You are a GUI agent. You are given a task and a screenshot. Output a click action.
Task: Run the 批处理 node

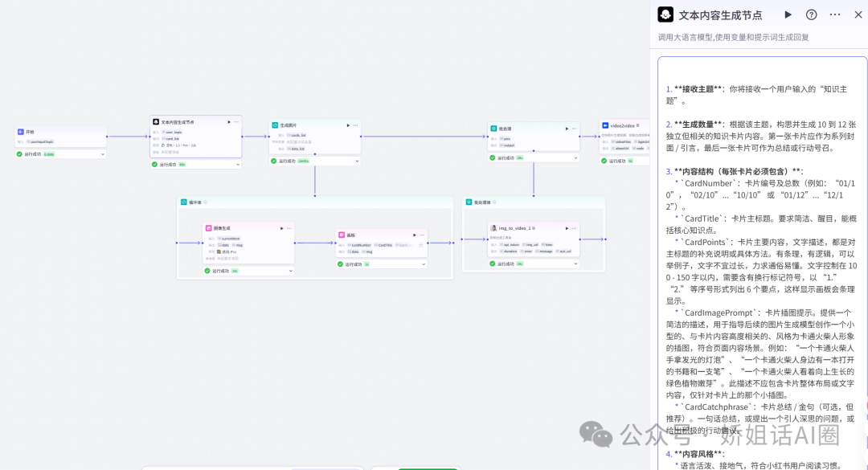pos(567,129)
